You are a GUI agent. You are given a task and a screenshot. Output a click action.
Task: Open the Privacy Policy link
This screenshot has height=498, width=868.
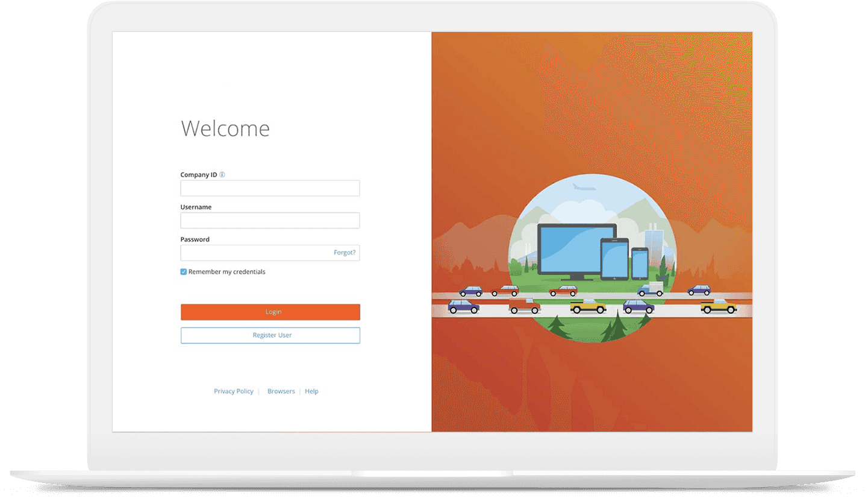click(234, 391)
